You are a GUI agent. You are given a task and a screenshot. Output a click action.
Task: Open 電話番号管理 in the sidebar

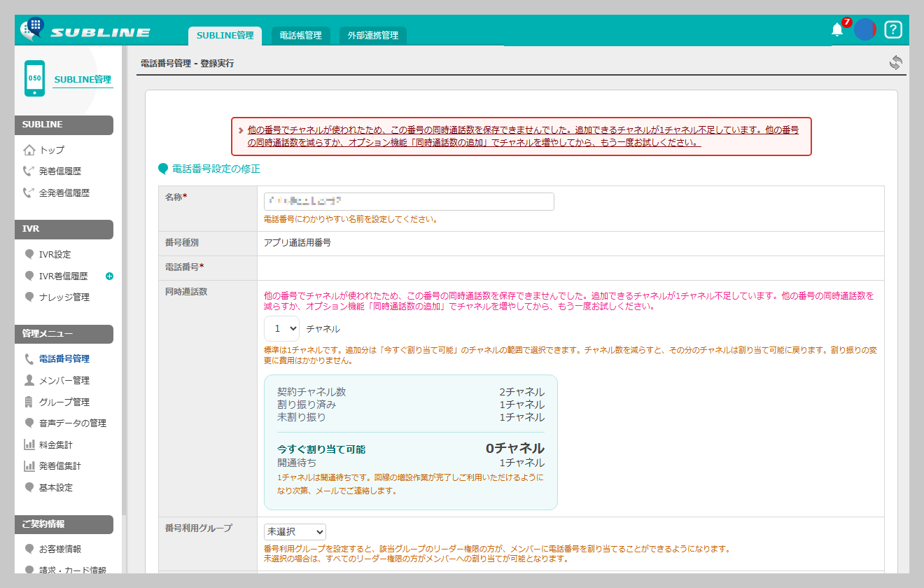pyautogui.click(x=64, y=358)
